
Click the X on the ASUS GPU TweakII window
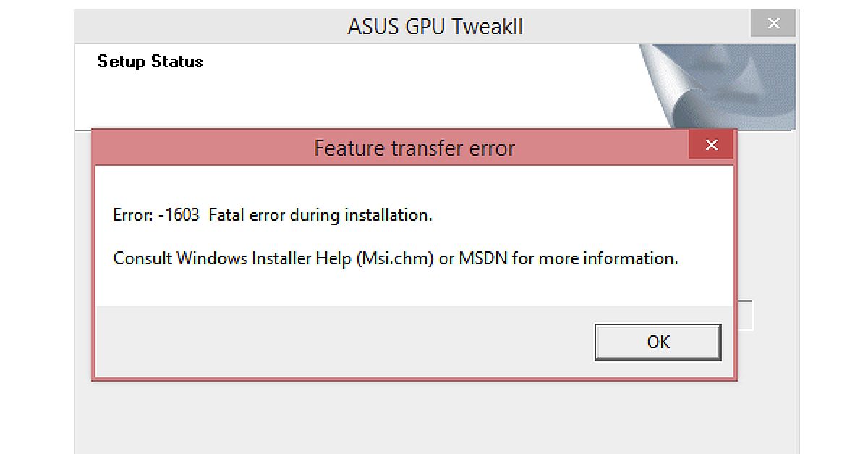click(773, 23)
